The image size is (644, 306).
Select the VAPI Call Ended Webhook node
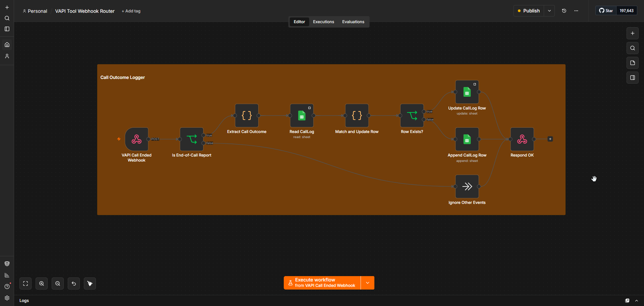(137, 139)
